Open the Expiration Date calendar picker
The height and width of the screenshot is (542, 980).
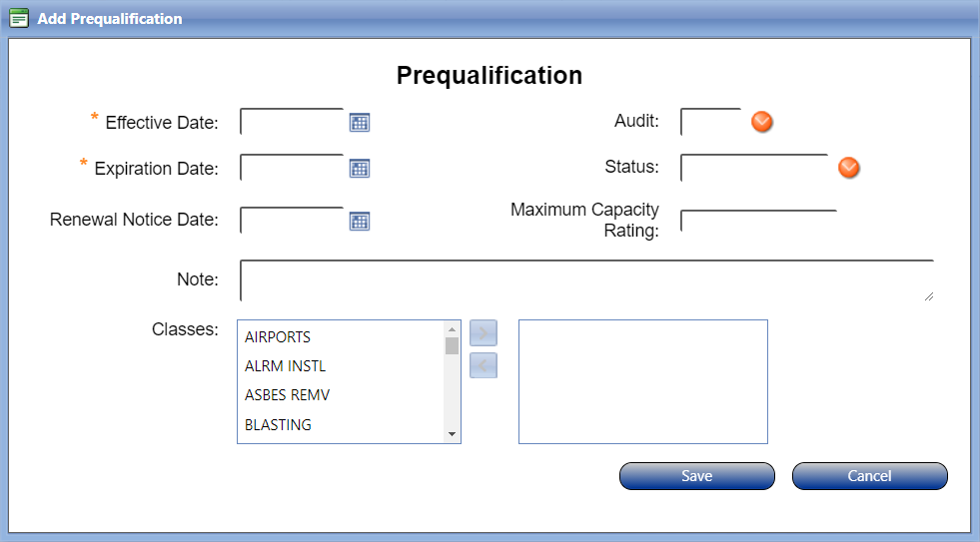point(360,169)
